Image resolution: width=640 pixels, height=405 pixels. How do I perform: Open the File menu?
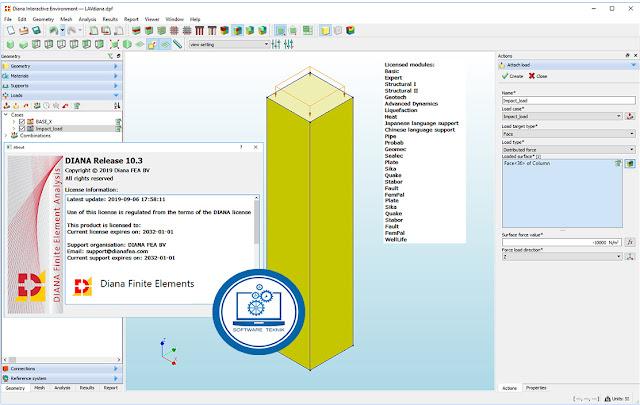(x=8, y=19)
